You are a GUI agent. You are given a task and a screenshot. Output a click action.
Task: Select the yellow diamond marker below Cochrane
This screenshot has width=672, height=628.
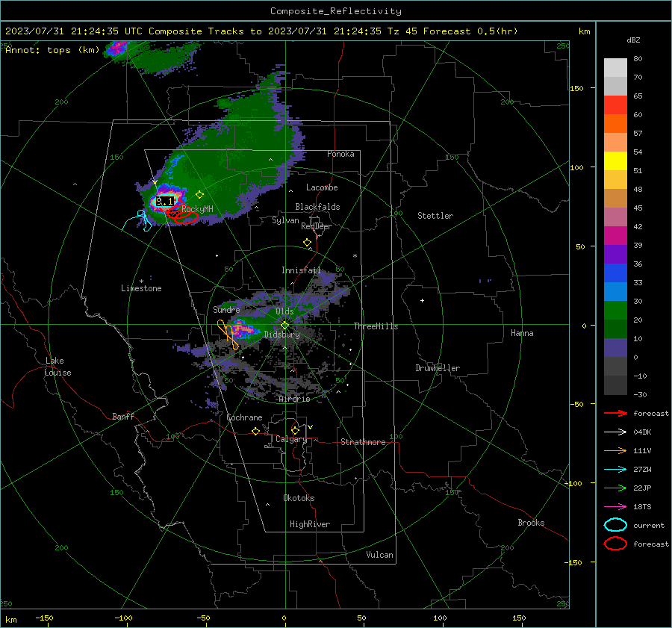tap(255, 432)
